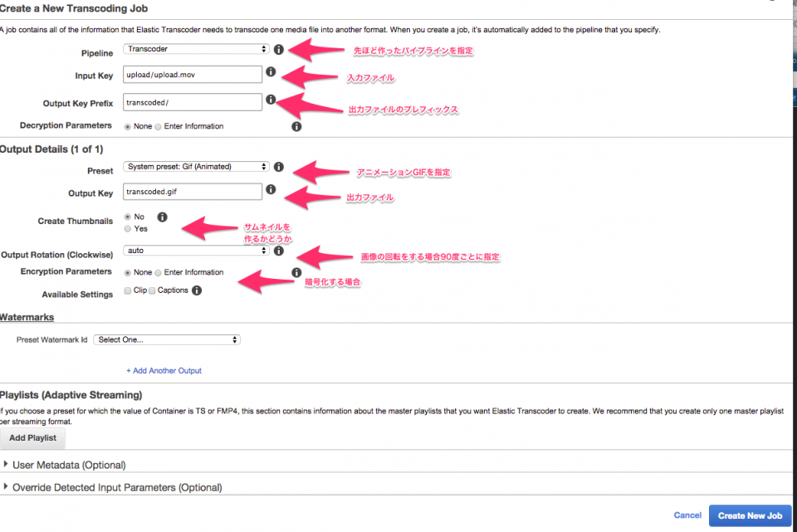This screenshot has height=532, width=797.
Task: Click the Decryption Parameters info icon
Action: click(296, 126)
